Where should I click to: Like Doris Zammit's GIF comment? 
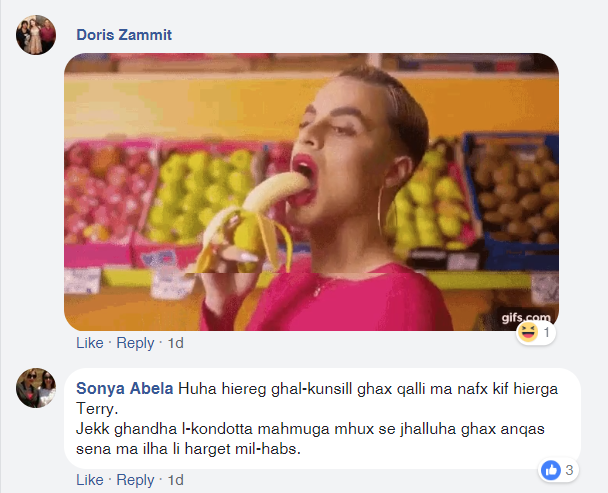90,343
